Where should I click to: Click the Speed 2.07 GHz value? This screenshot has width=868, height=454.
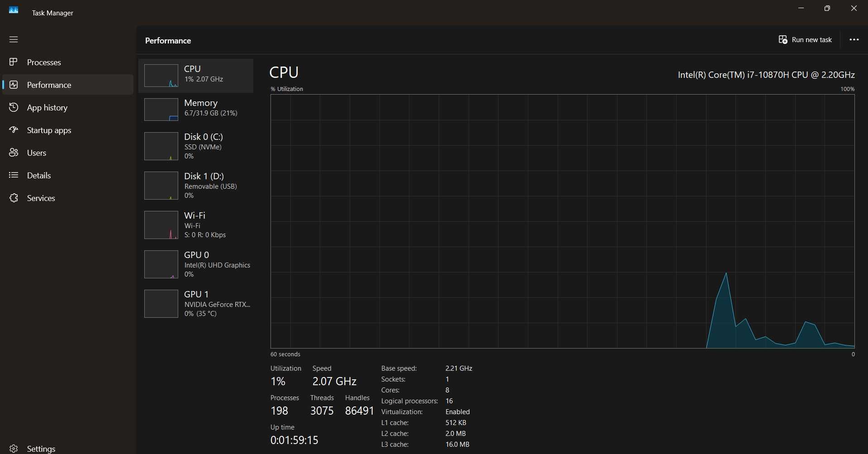pos(335,382)
